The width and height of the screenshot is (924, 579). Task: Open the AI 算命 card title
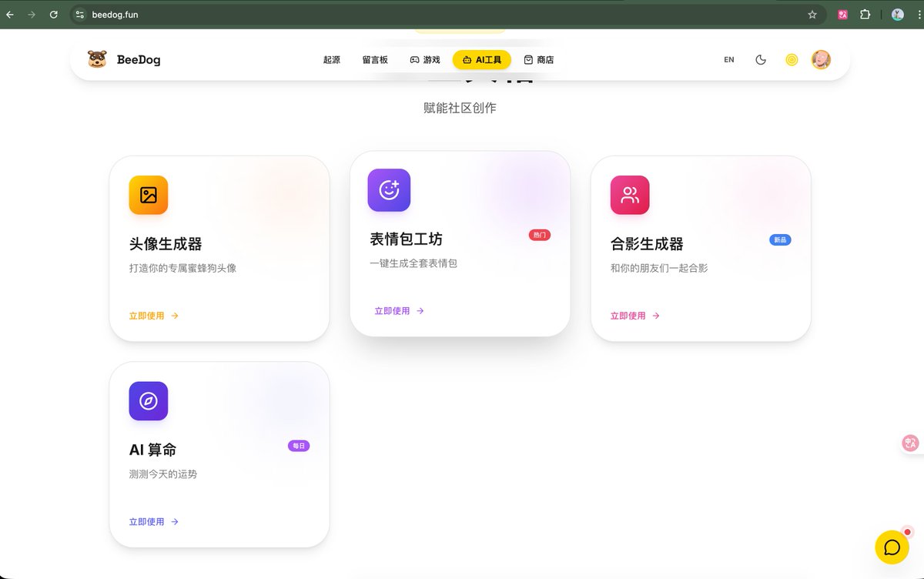pyautogui.click(x=153, y=450)
